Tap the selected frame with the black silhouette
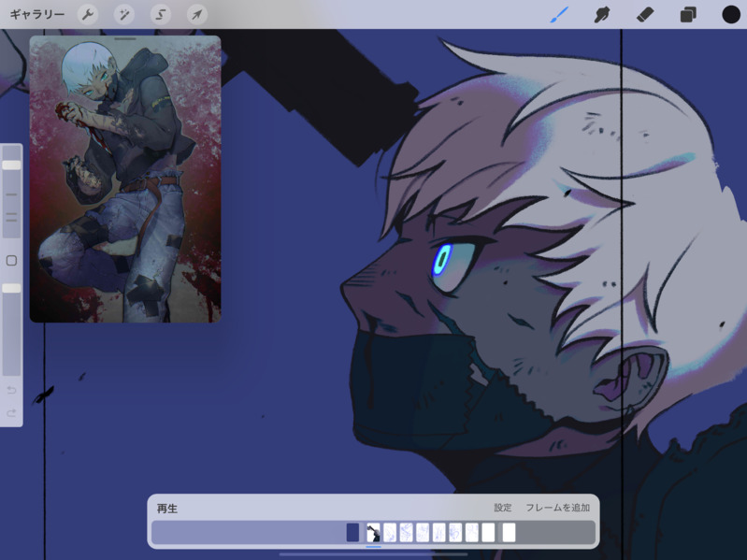The width and height of the screenshot is (747, 560). [x=374, y=532]
